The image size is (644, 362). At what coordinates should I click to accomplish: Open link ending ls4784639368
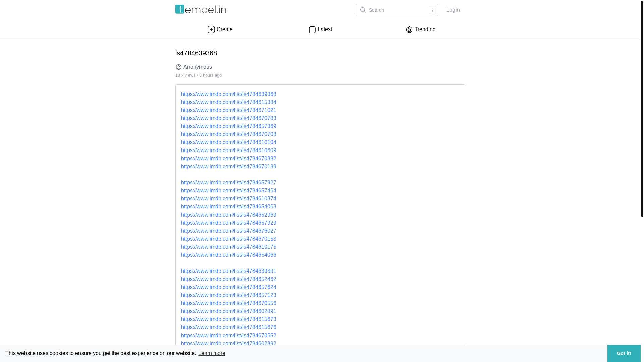click(x=229, y=94)
